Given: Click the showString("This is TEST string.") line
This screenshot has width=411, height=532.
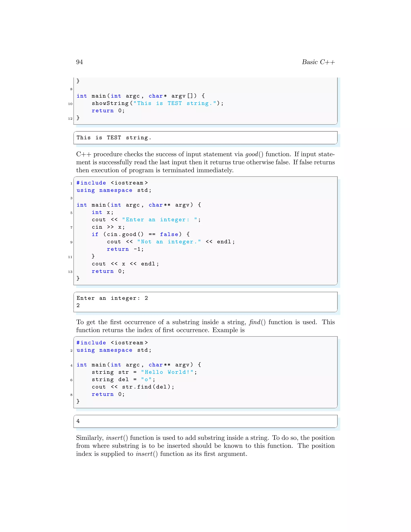Looking at the screenshot, I should [158, 104].
